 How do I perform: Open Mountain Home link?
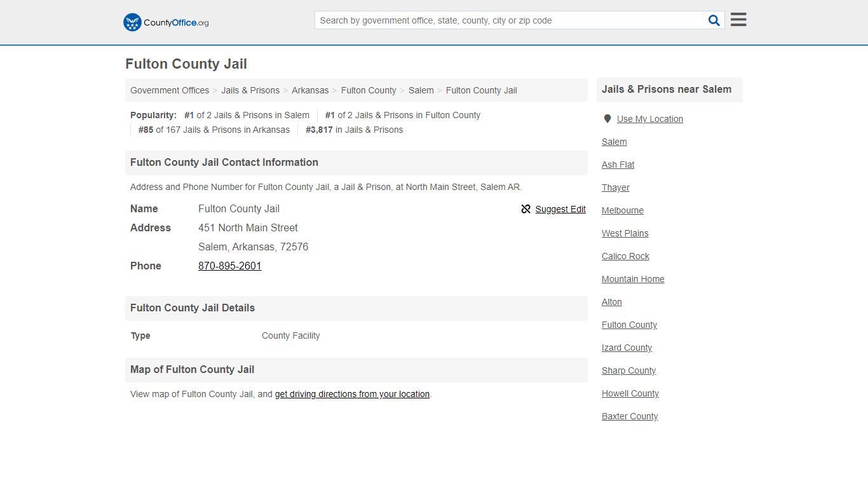[634, 279]
